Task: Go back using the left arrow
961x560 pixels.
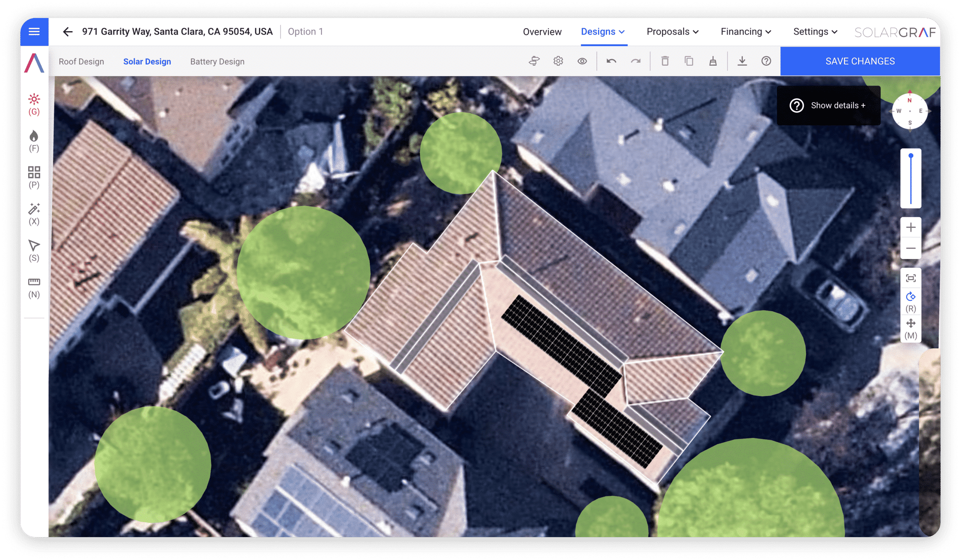Action: [x=68, y=32]
